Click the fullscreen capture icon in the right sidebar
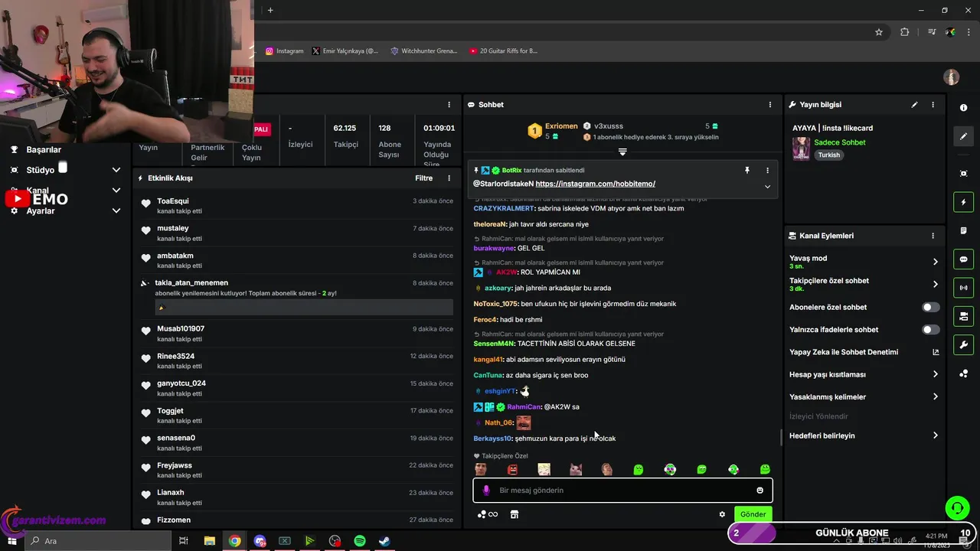The image size is (980, 551). pos(964,174)
